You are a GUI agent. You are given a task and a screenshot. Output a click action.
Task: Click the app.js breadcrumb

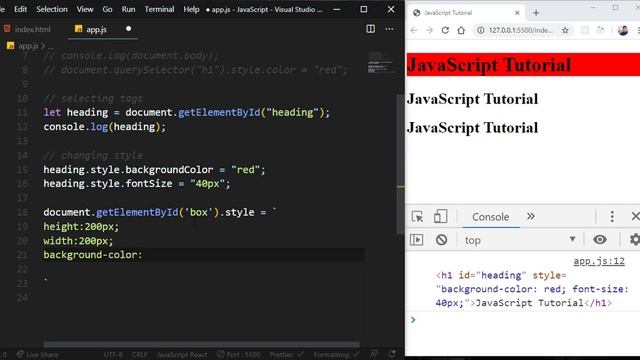click(28, 46)
